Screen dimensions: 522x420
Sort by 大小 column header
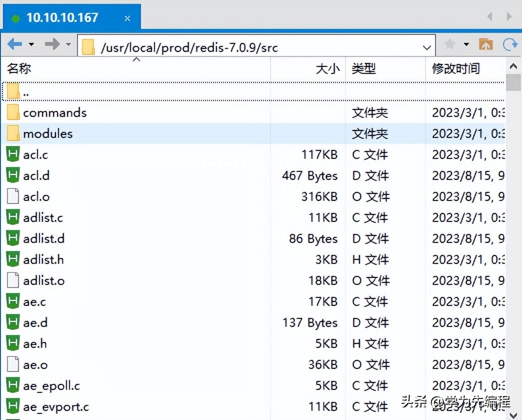308,68
